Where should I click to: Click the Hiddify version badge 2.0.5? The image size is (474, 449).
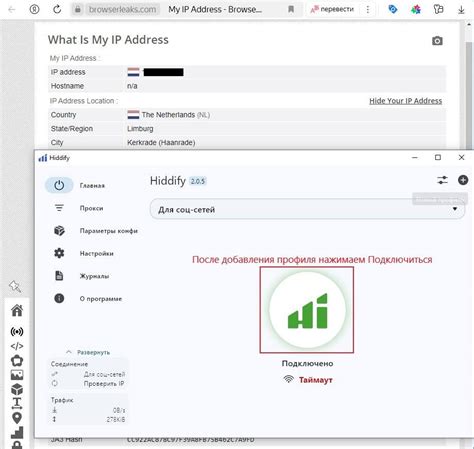[x=198, y=181]
